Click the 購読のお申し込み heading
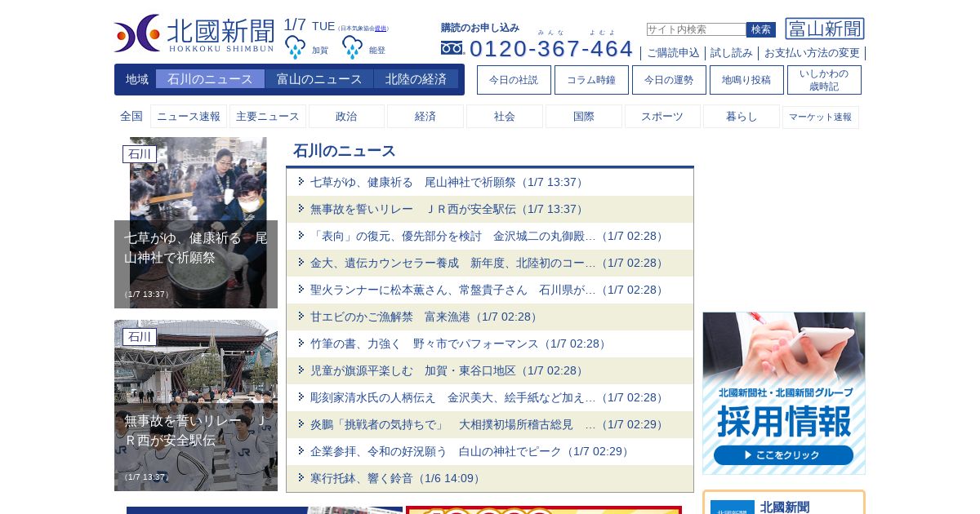Screen dimensions: 980x514 click(x=480, y=28)
